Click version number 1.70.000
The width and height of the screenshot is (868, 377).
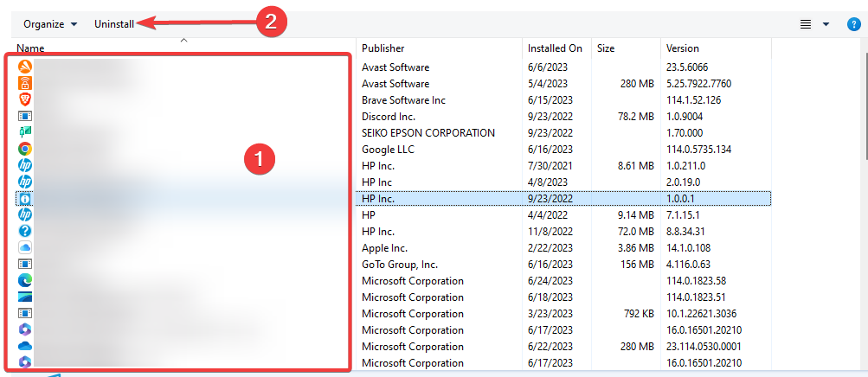click(x=685, y=132)
